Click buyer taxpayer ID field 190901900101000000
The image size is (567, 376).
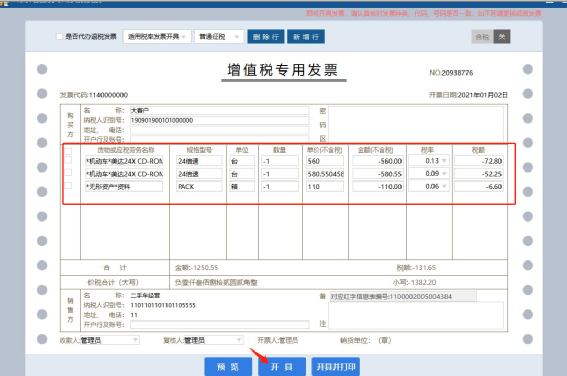coord(219,120)
